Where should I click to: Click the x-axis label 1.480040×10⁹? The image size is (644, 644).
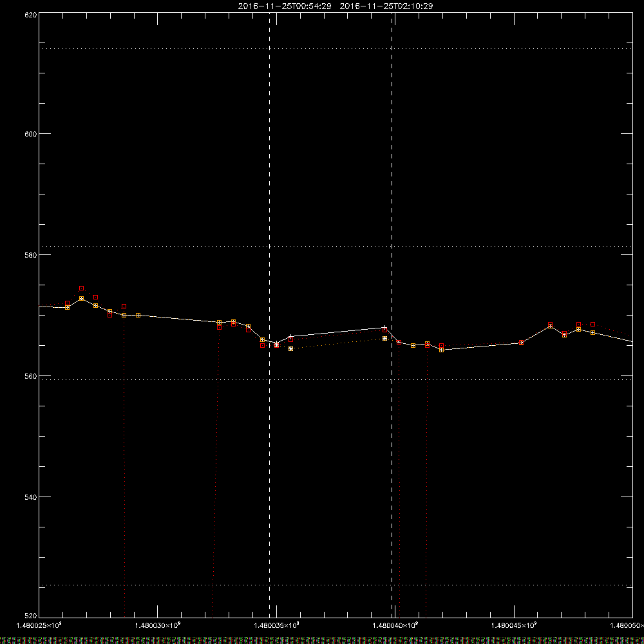pyautogui.click(x=395, y=625)
